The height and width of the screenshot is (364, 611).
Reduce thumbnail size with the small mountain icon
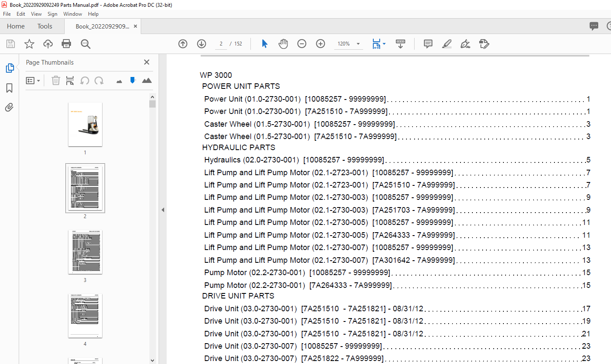(119, 81)
